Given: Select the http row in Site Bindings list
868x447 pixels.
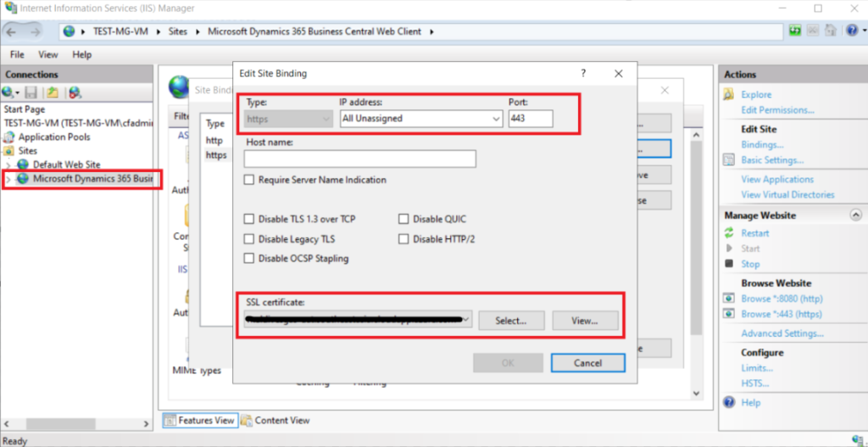Looking at the screenshot, I should click(214, 141).
